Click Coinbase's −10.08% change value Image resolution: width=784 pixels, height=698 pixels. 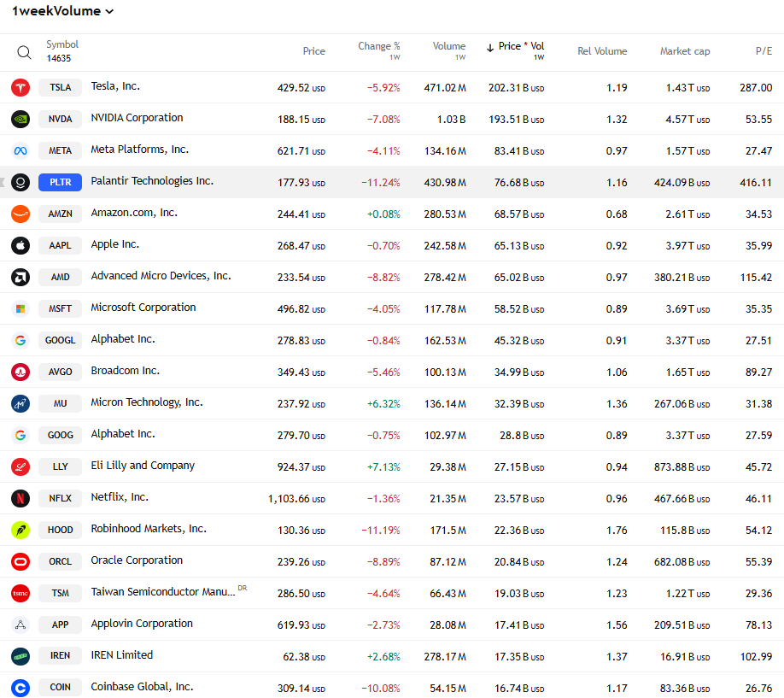tap(381, 689)
